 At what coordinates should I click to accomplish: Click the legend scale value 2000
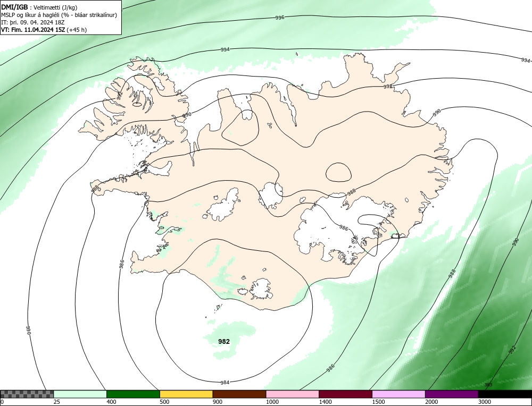click(x=431, y=402)
